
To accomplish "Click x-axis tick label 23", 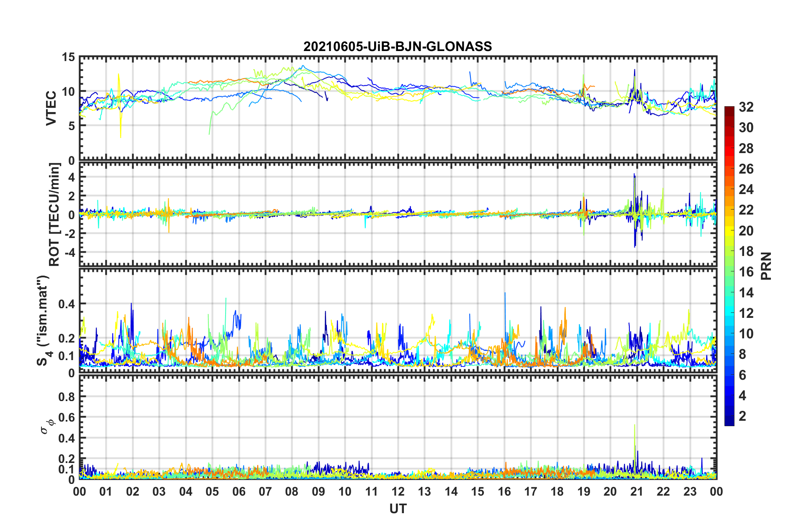I will (690, 491).
